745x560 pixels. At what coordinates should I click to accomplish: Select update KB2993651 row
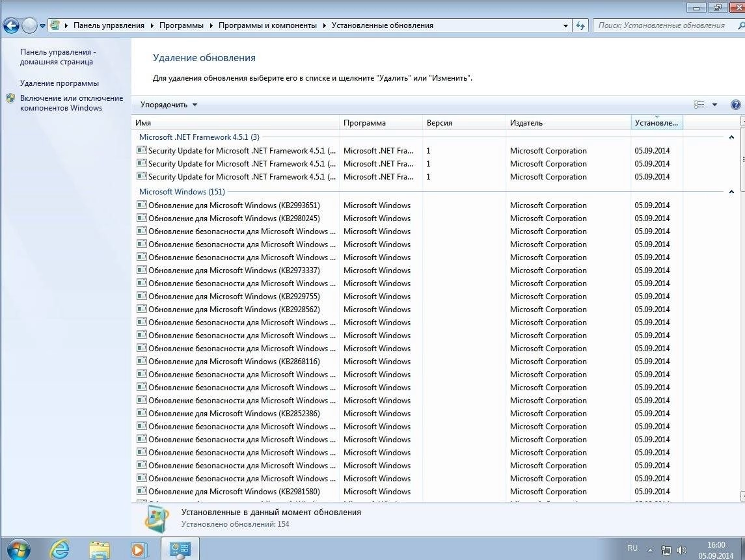(408, 205)
